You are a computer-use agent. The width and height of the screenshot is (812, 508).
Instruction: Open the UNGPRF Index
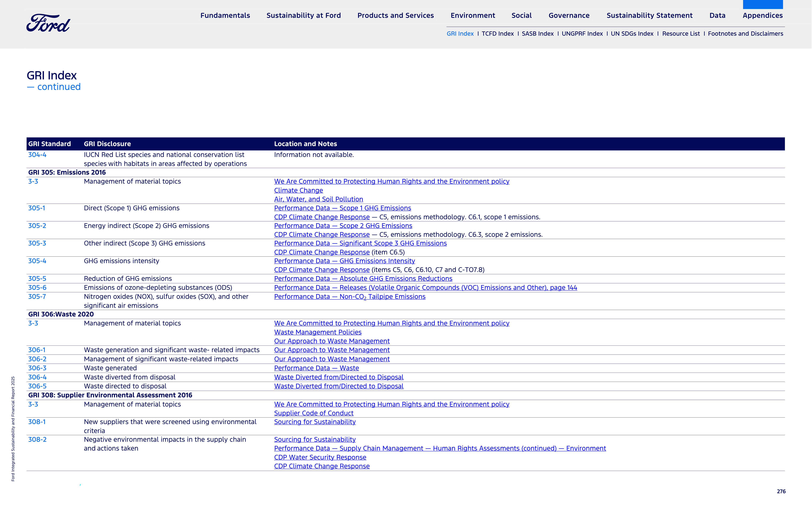[582, 34]
